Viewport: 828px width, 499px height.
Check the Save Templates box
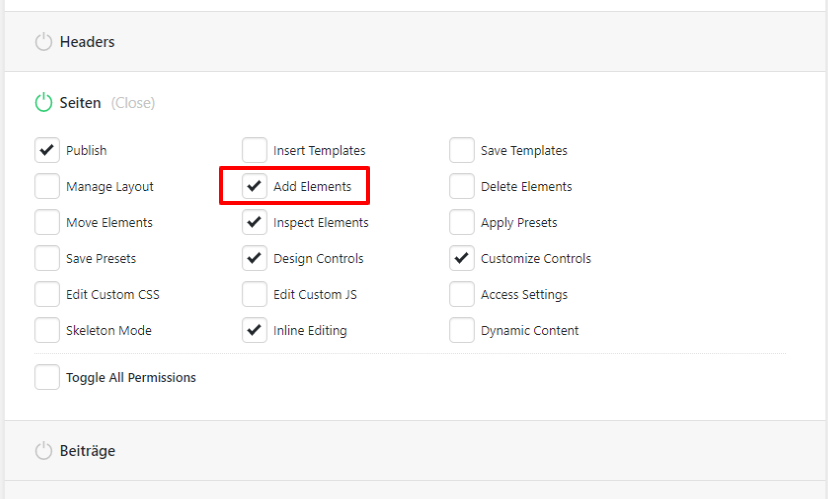[x=462, y=150]
